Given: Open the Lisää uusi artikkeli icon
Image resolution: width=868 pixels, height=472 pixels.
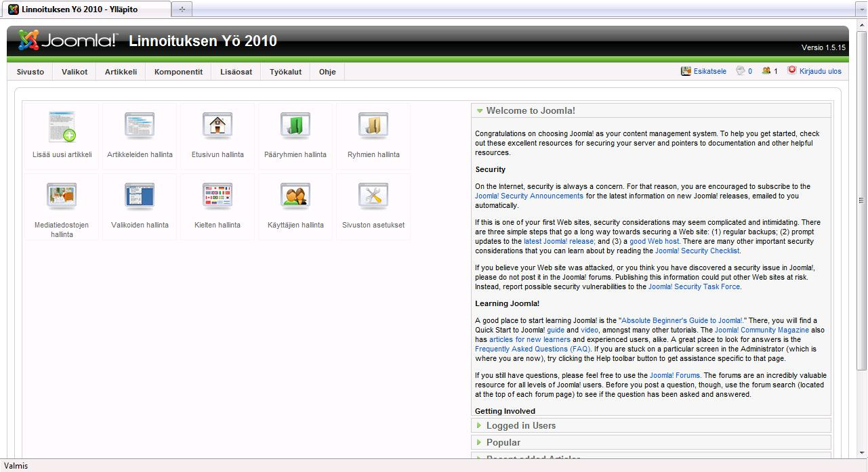Looking at the screenshot, I should coord(62,127).
